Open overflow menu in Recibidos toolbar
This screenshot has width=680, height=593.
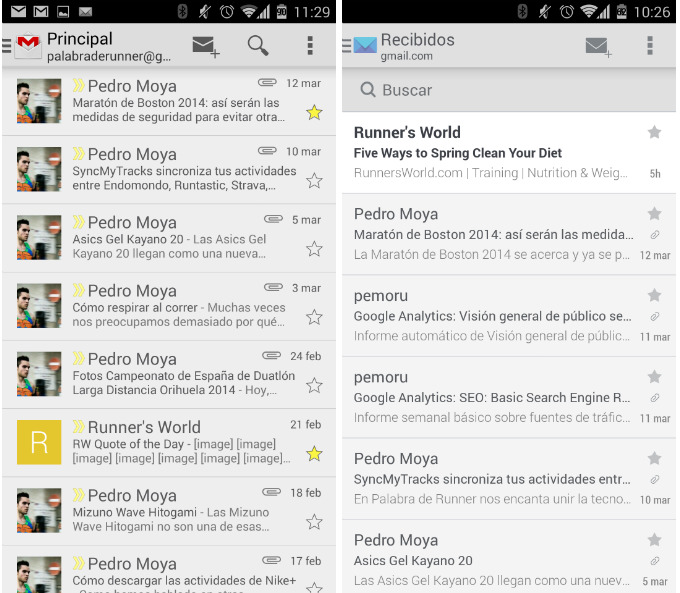coord(650,46)
